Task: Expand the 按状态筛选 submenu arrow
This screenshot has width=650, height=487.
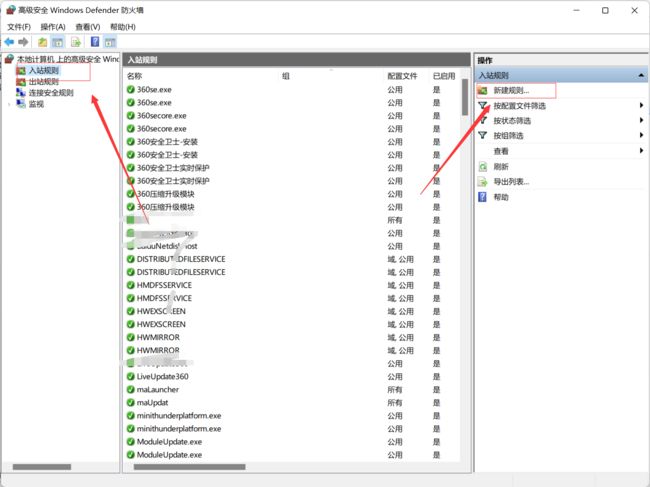Action: [641, 121]
